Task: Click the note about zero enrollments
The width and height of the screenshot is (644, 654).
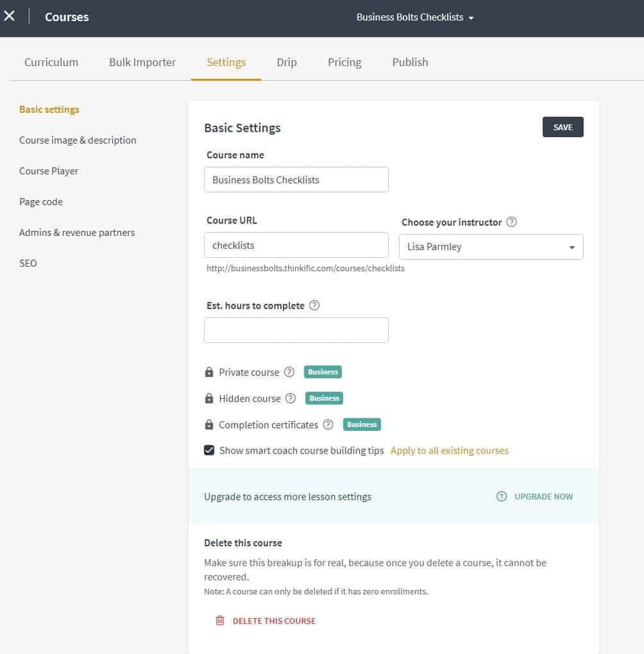Action: [316, 591]
